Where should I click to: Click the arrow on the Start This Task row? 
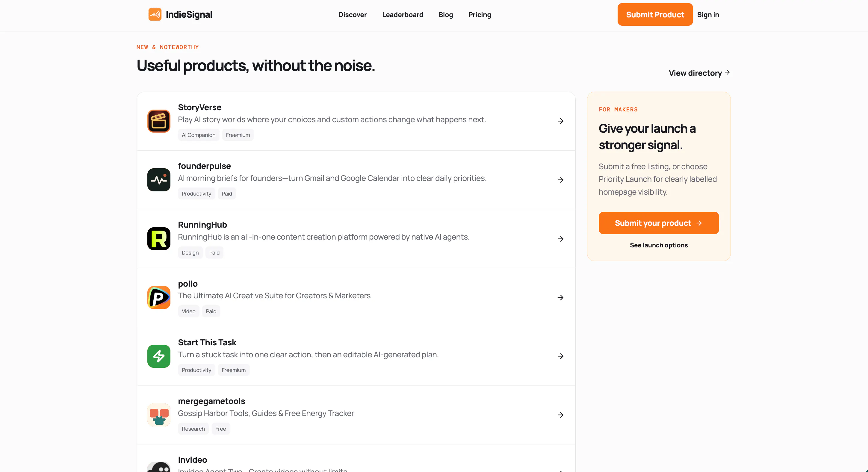click(x=560, y=356)
